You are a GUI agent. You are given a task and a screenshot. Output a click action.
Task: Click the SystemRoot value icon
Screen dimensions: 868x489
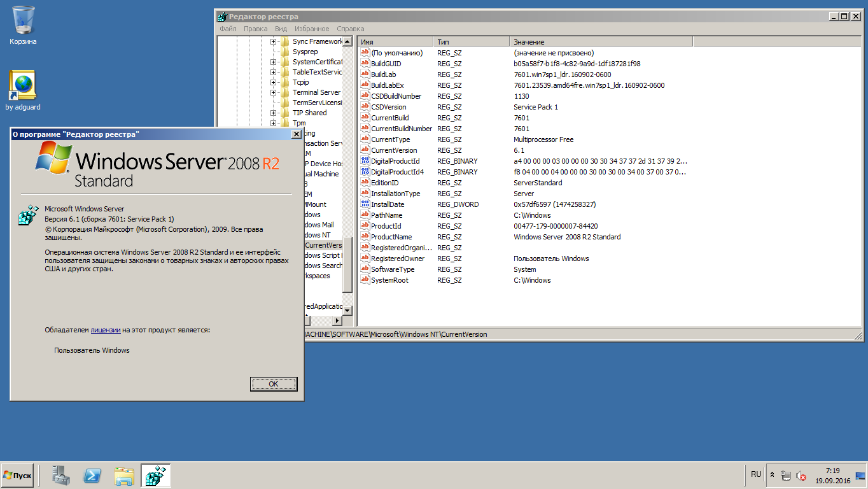[365, 280]
